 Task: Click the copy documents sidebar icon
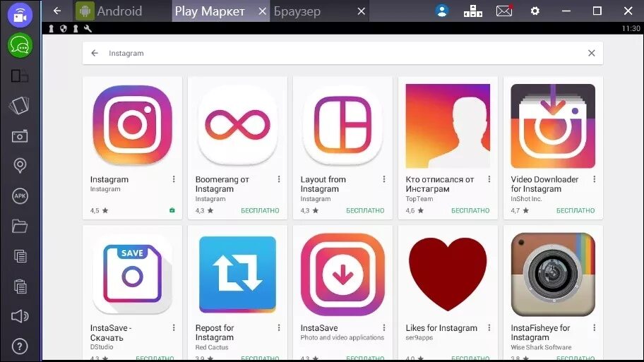(x=20, y=256)
